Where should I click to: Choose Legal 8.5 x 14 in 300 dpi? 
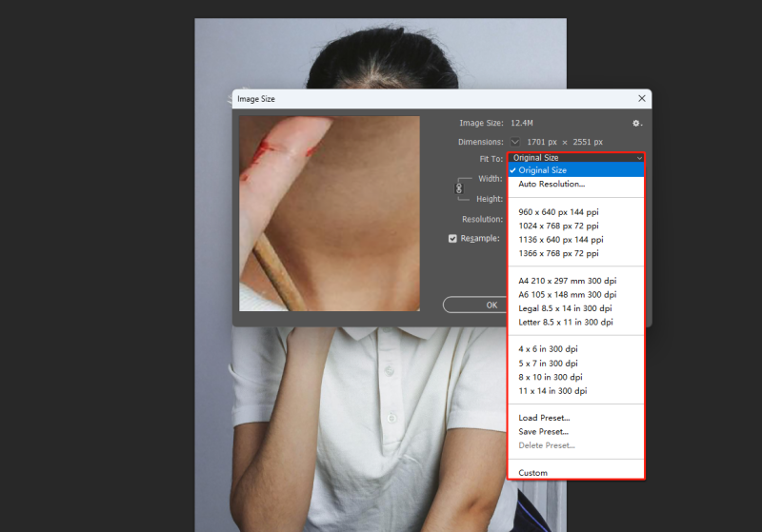(x=576, y=308)
